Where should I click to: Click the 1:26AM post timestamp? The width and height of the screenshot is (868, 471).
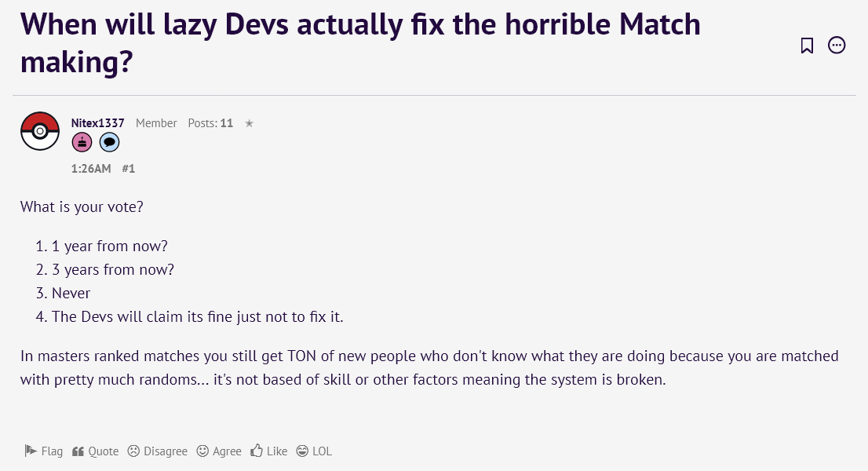[91, 169]
